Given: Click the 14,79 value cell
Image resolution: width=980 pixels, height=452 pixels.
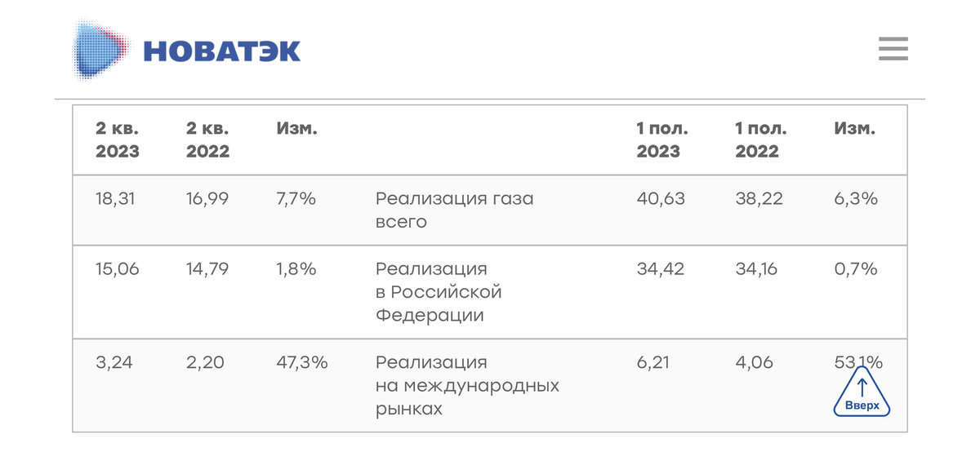Looking at the screenshot, I should [x=208, y=268].
